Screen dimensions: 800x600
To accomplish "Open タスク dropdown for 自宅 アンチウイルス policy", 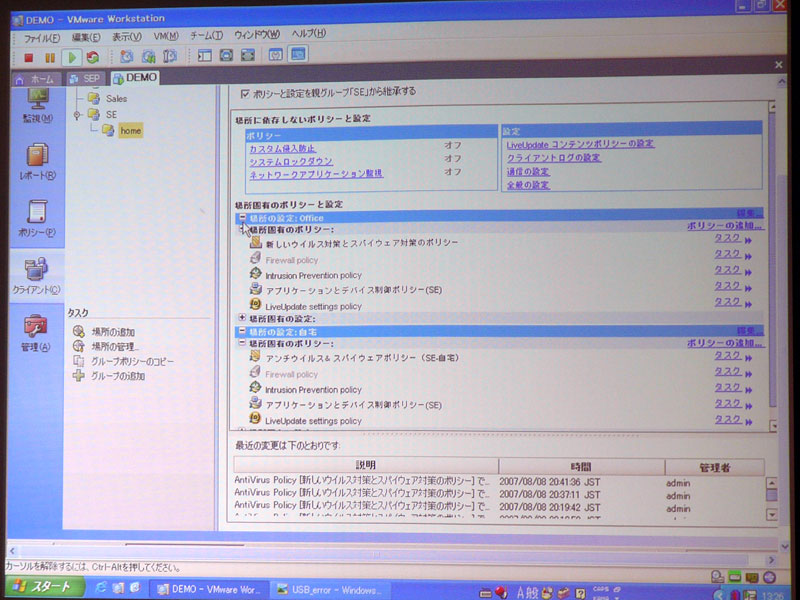I will pyautogui.click(x=733, y=356).
